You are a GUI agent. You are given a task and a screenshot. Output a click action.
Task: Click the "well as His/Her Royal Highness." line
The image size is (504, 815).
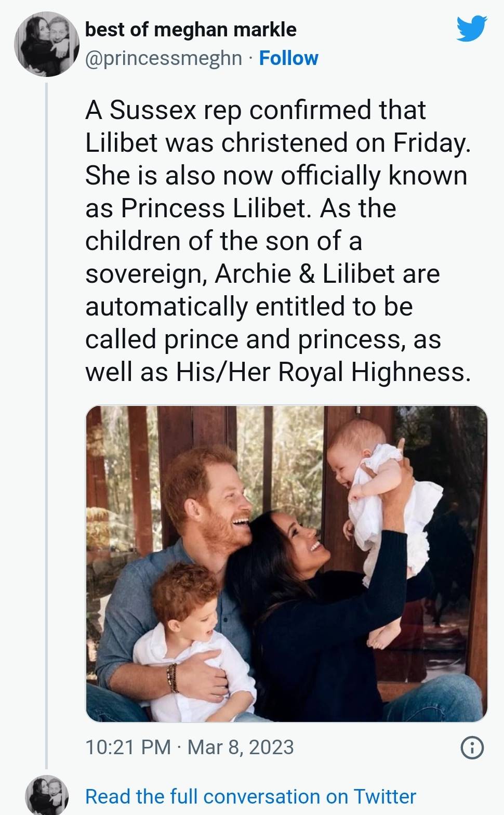[x=278, y=372]
